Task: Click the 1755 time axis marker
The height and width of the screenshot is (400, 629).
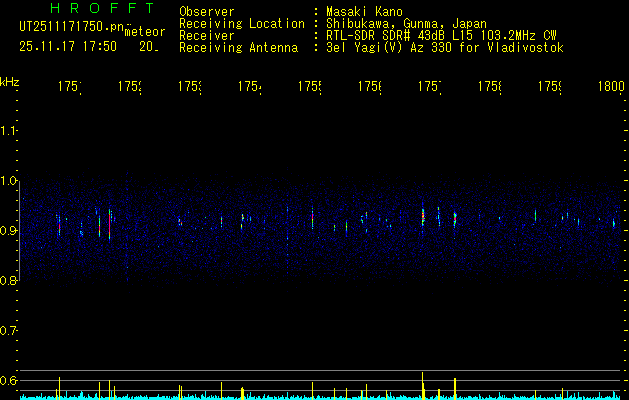Action: tap(310, 87)
